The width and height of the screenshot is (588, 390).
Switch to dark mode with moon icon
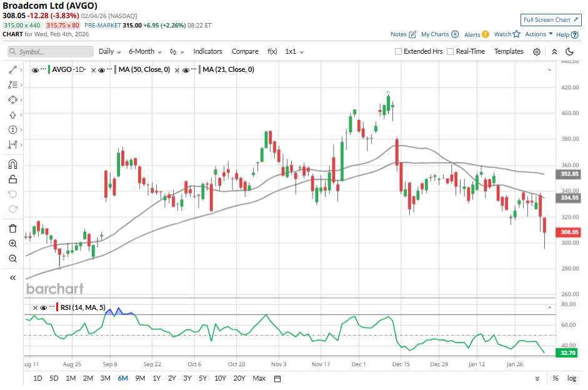click(x=570, y=52)
